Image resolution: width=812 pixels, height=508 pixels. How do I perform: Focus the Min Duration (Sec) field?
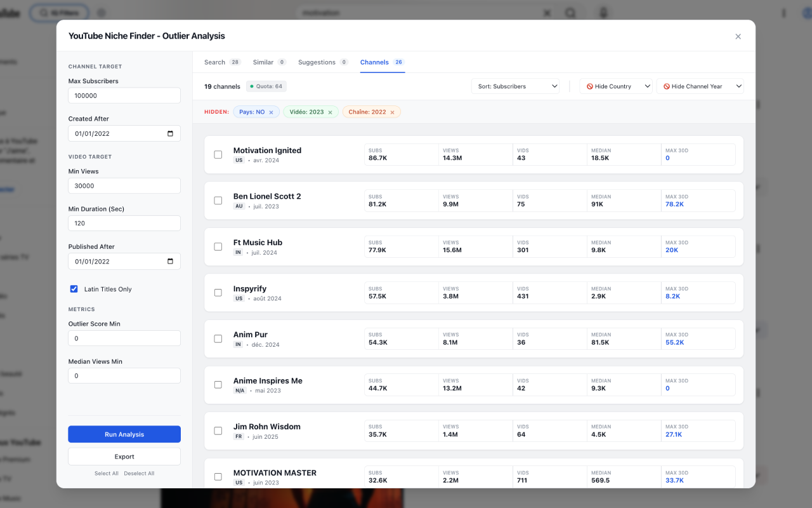(124, 224)
